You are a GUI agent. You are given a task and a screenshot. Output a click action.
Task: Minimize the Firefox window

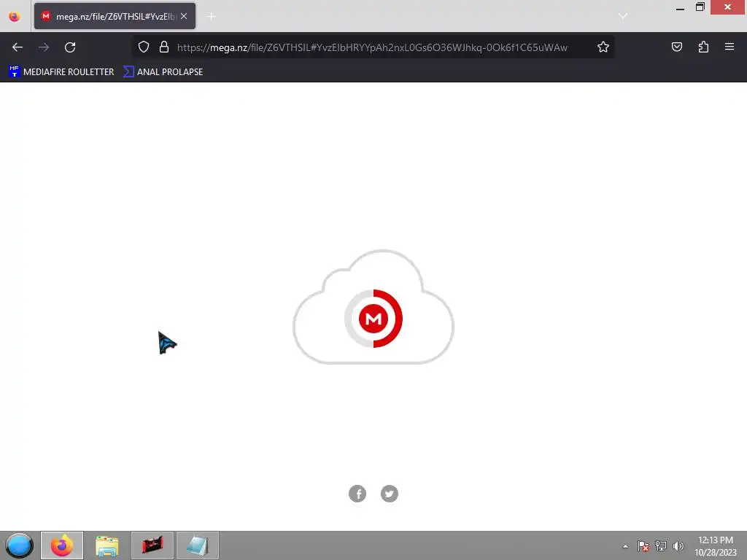(x=681, y=7)
